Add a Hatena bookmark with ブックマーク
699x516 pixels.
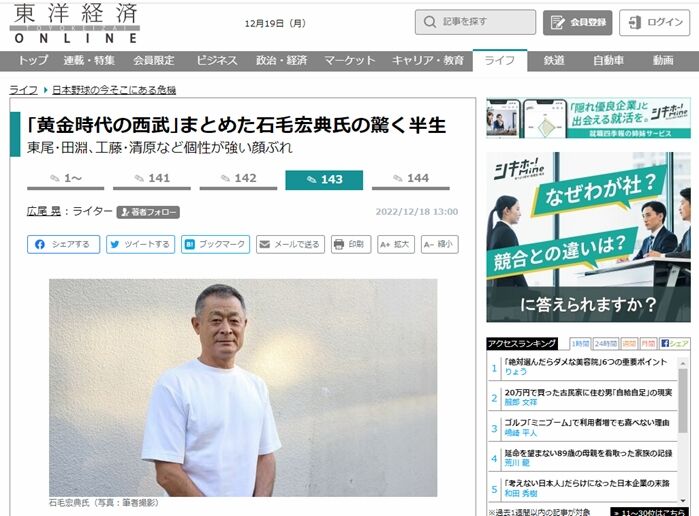coord(215,244)
